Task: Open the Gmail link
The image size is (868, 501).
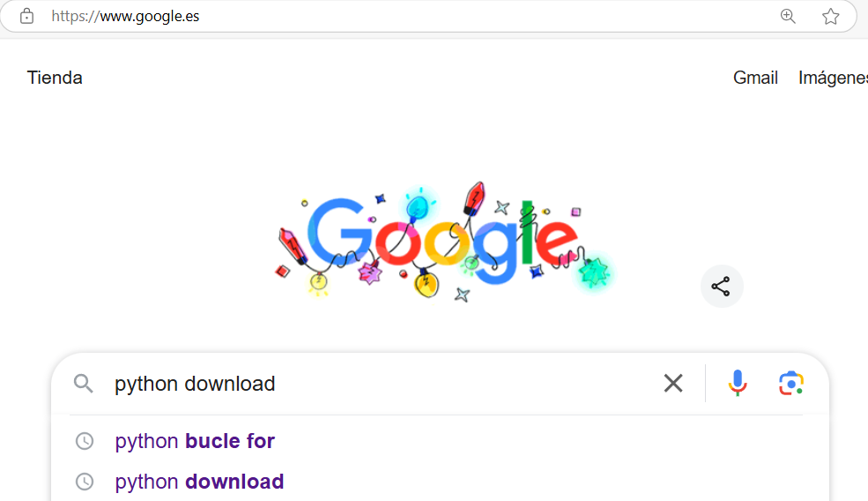Action: pyautogui.click(x=755, y=78)
